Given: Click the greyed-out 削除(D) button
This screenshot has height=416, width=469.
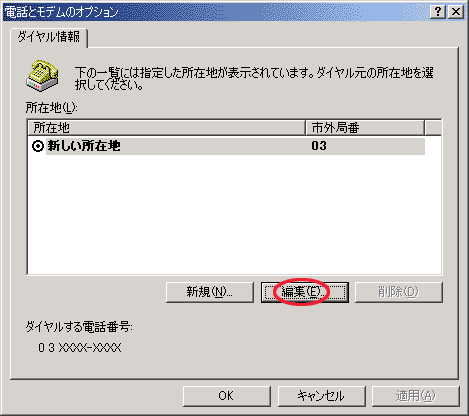Looking at the screenshot, I should point(399,292).
